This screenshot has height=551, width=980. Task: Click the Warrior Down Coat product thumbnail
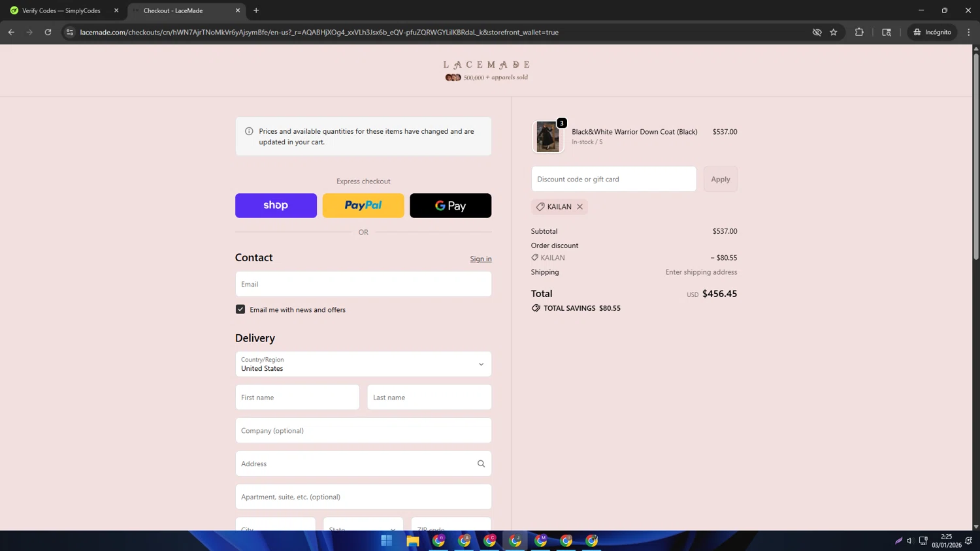pos(547,136)
